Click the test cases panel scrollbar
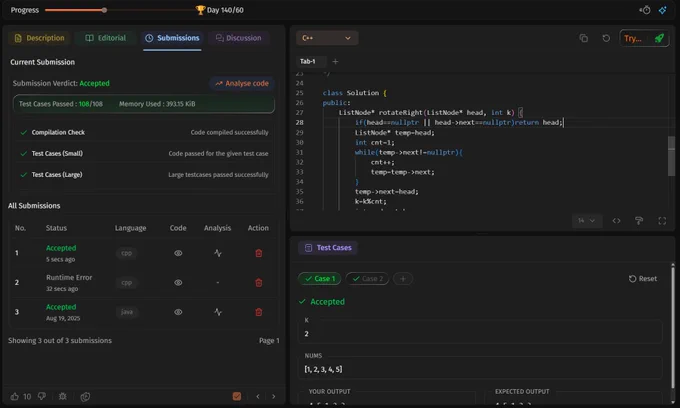This screenshot has height=408, width=680. click(x=673, y=327)
